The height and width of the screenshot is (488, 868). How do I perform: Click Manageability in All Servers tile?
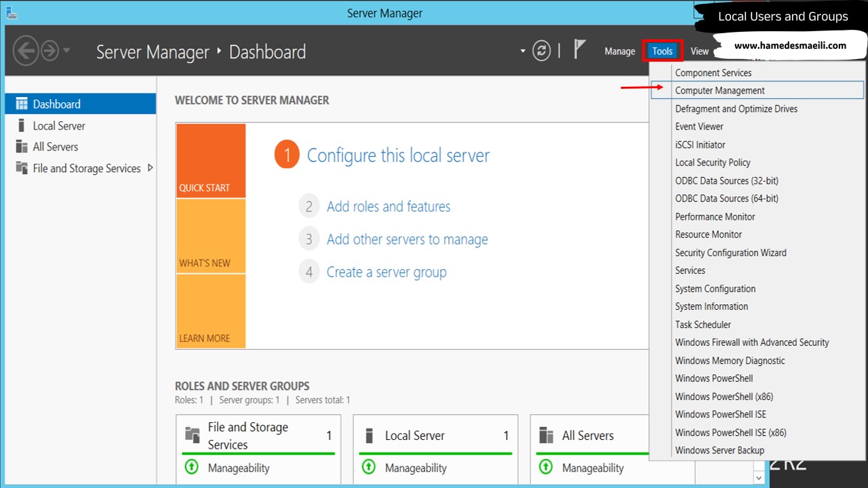pyautogui.click(x=593, y=468)
